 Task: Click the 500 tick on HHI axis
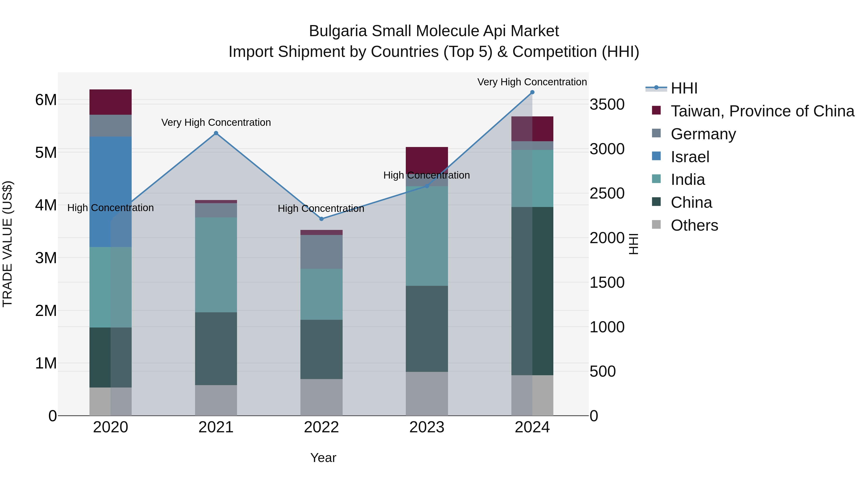coord(603,371)
